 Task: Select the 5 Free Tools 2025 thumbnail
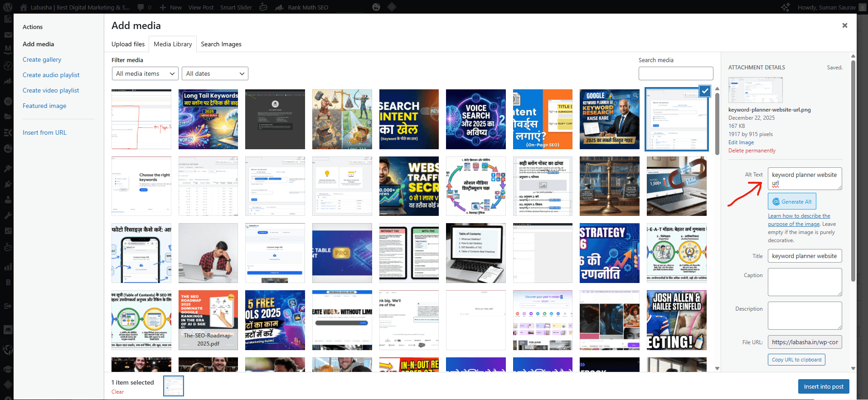(275, 320)
